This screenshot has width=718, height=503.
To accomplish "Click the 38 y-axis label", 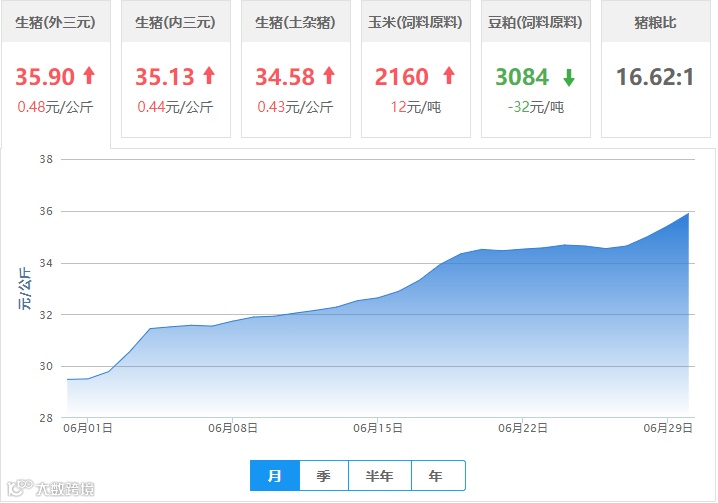I will [x=46, y=159].
